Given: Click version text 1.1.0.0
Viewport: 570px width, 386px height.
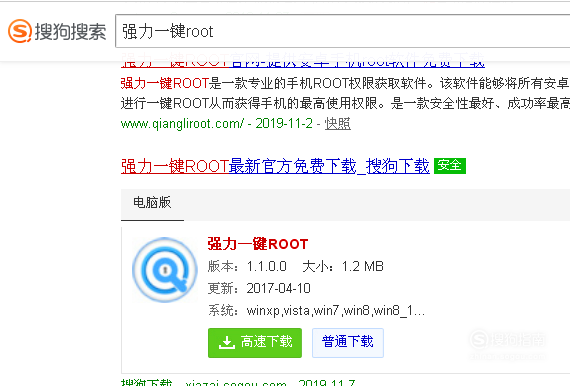Looking at the screenshot, I should (x=266, y=266).
